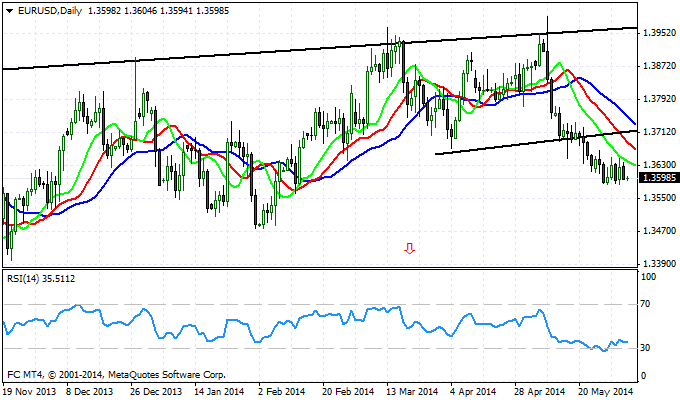The height and width of the screenshot is (400, 680).
Task: Select the 13 Mar 2014 date label
Action: [x=412, y=391]
